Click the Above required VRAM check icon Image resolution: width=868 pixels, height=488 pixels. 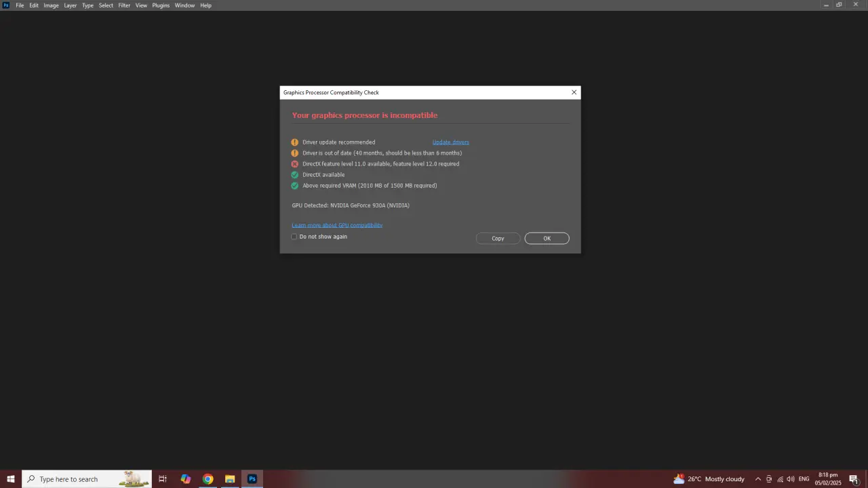(x=295, y=186)
